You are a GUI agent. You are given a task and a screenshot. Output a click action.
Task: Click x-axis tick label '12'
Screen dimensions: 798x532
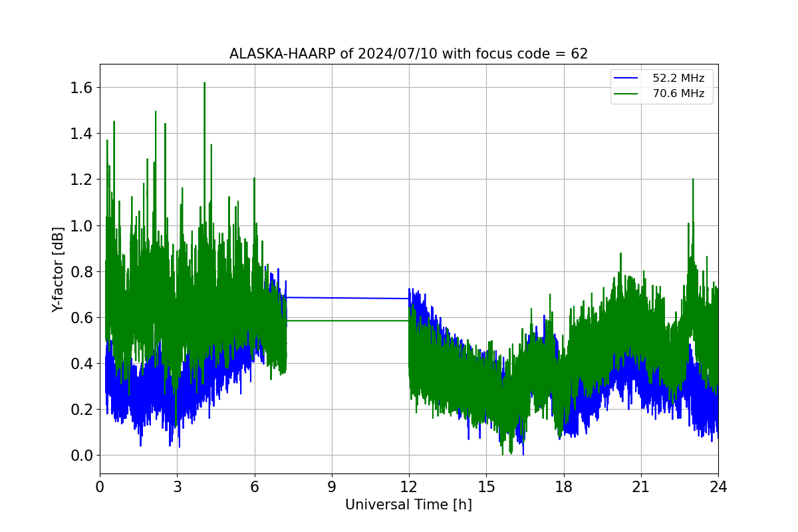[x=409, y=486]
